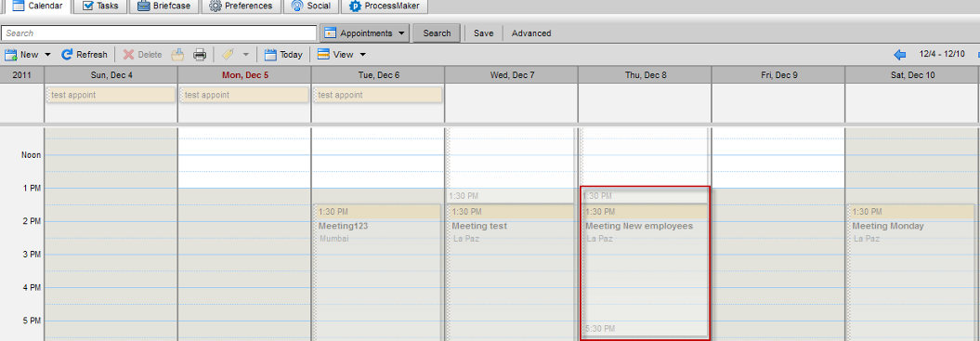
Task: Refresh the calendar view
Action: click(85, 55)
